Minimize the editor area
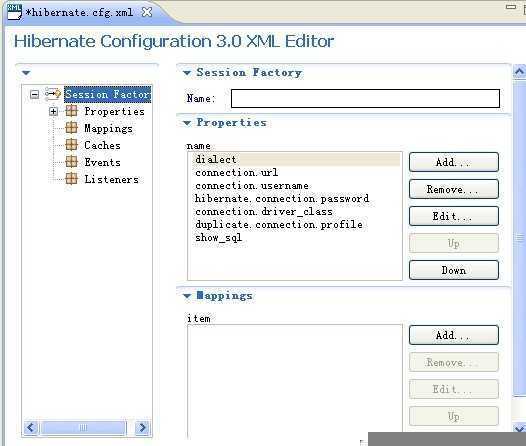526x446 pixels. coord(511,7)
